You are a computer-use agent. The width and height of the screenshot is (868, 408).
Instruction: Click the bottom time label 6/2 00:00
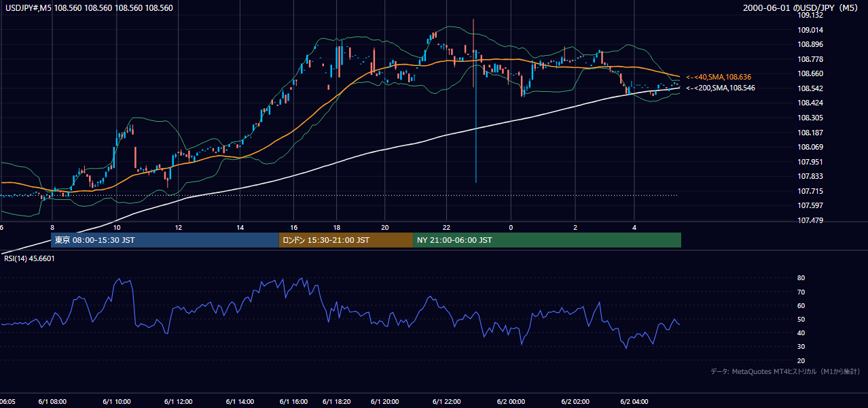pos(511,401)
